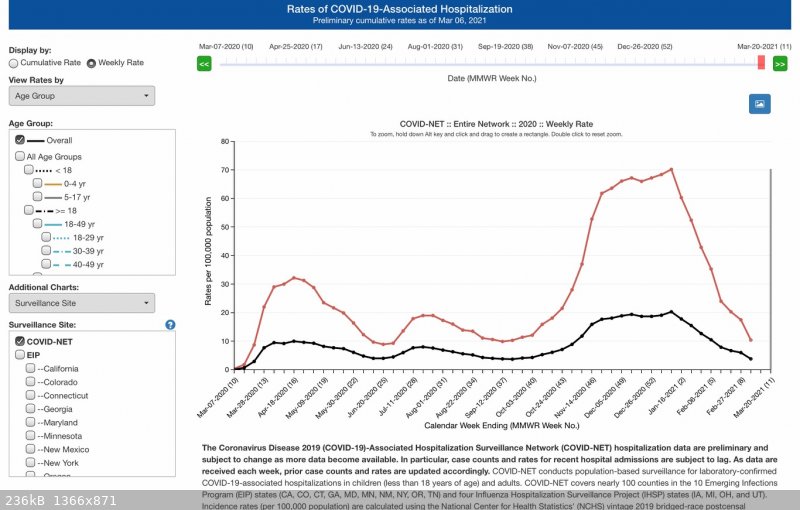The width and height of the screenshot is (800, 510).
Task: Enable the >= 18 checkbox
Action: [x=29, y=210]
